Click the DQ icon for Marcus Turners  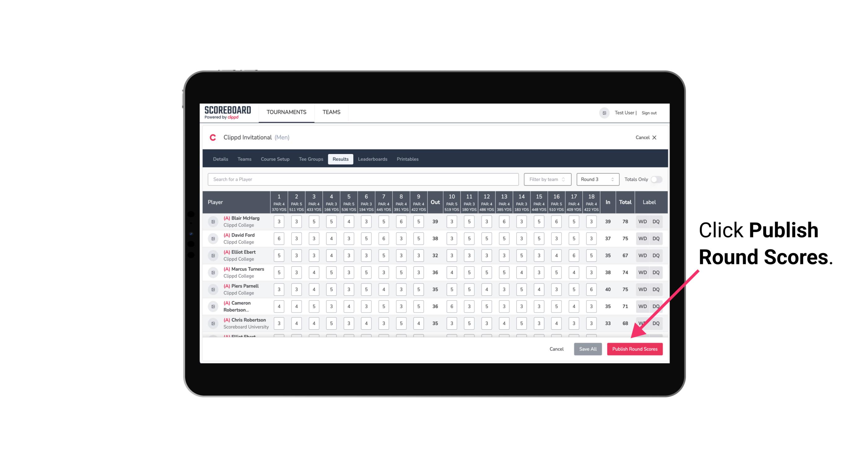656,272
